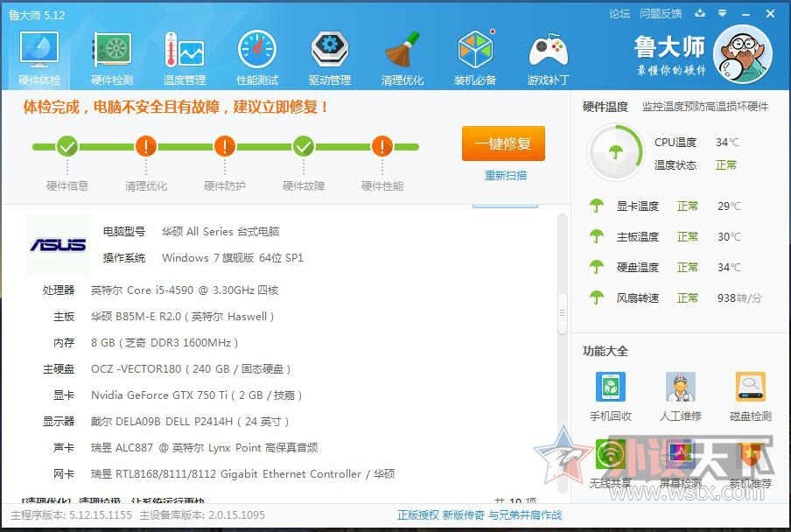Click the 主板温度 30℃ reading
The image size is (791, 532).
pos(730,236)
